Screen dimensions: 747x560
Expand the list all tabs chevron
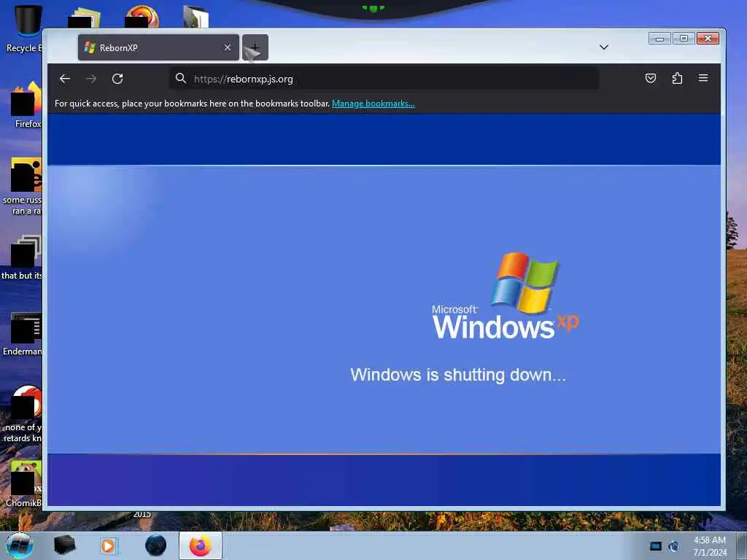pyautogui.click(x=603, y=47)
